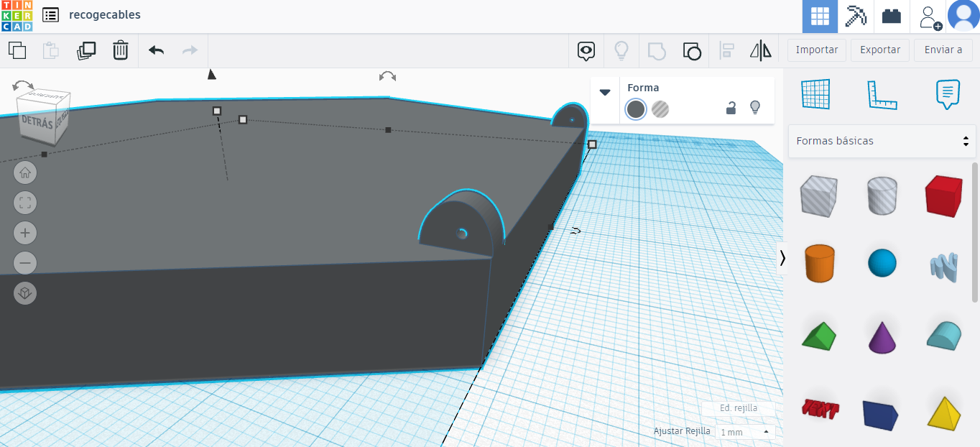The width and height of the screenshot is (980, 447).
Task: Undo the last action
Action: click(156, 50)
